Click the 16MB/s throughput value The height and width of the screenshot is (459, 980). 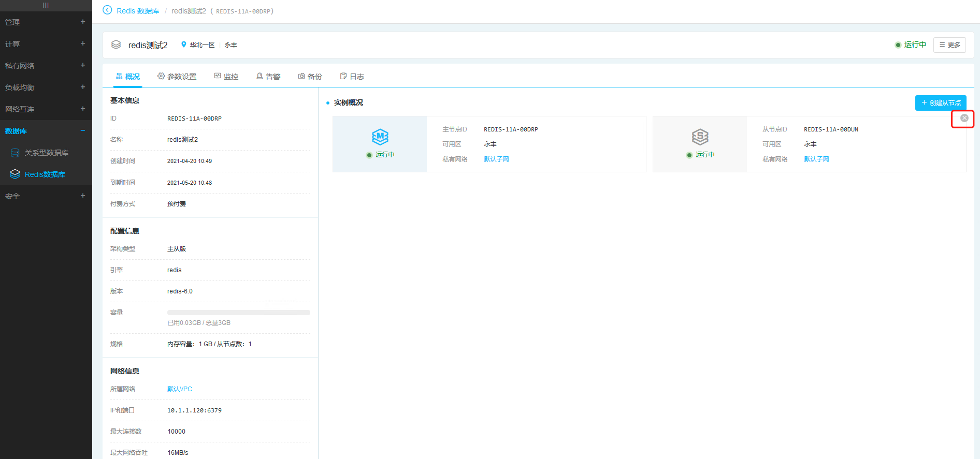pos(178,453)
